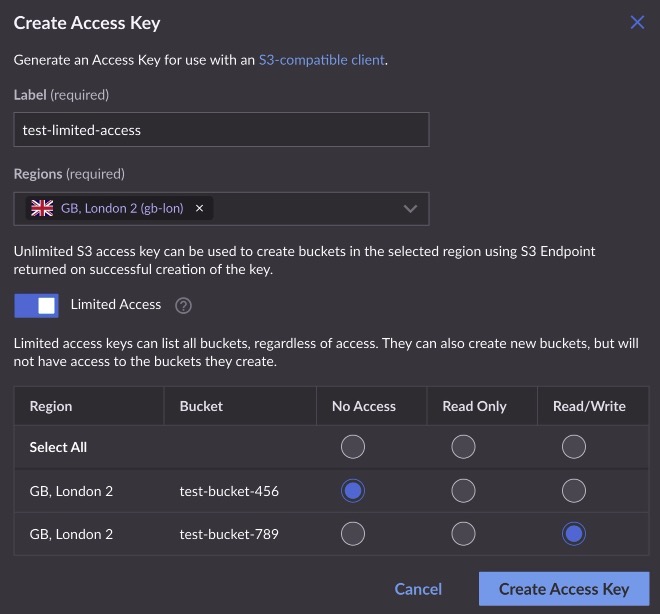Select All buckets as Read Only

coord(463,447)
